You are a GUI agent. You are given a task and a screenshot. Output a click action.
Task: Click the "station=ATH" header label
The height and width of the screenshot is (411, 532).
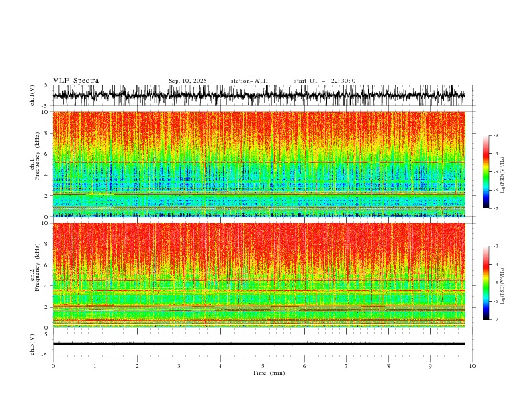coord(249,81)
